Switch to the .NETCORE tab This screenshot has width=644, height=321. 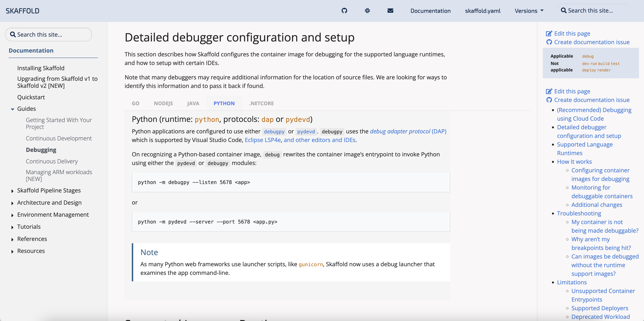(x=261, y=103)
